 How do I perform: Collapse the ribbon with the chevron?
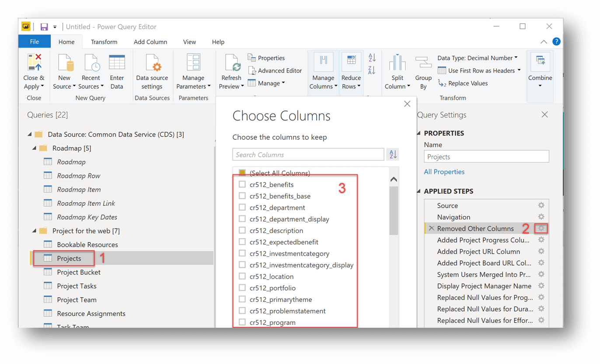tap(544, 42)
